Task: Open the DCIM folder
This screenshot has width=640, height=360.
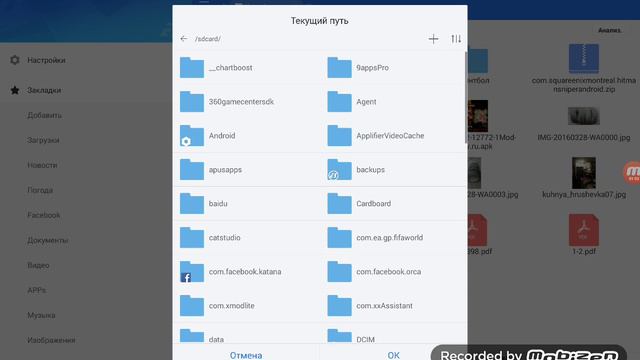Action: click(393, 335)
